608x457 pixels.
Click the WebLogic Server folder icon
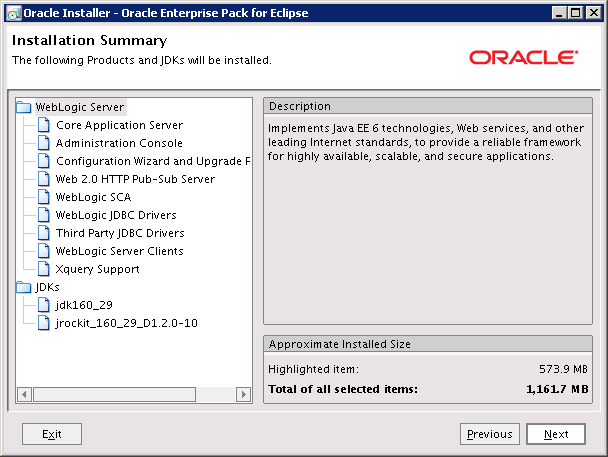[x=24, y=107]
